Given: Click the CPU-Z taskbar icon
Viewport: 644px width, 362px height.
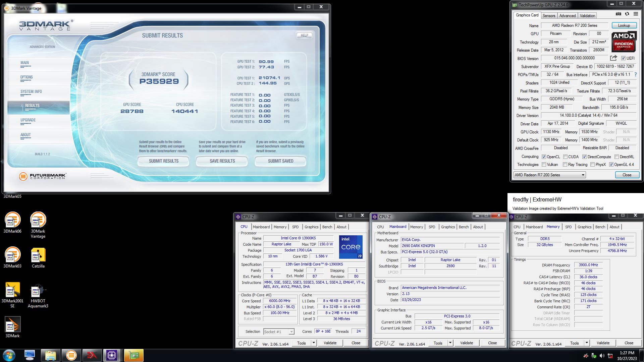Looking at the screenshot, I should [112, 355].
